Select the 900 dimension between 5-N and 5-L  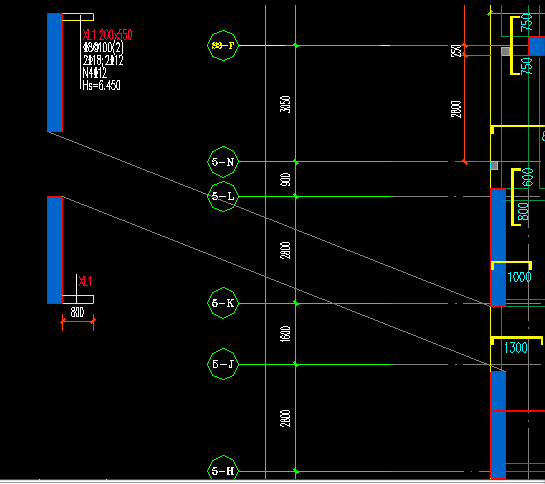285,179
